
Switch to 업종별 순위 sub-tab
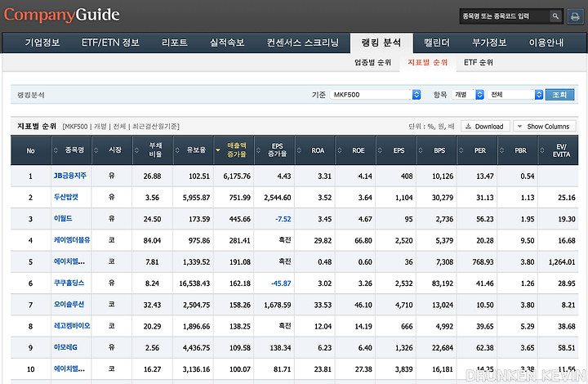point(372,62)
